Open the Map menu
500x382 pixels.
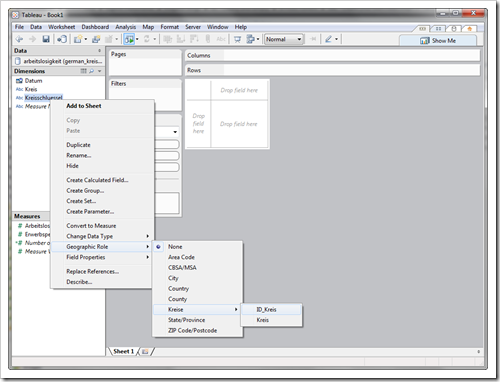pos(148,27)
